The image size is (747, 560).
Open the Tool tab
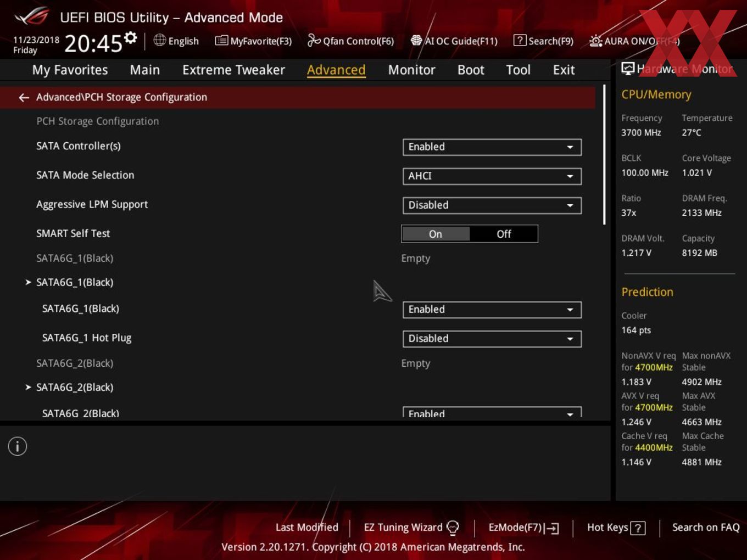click(x=518, y=70)
